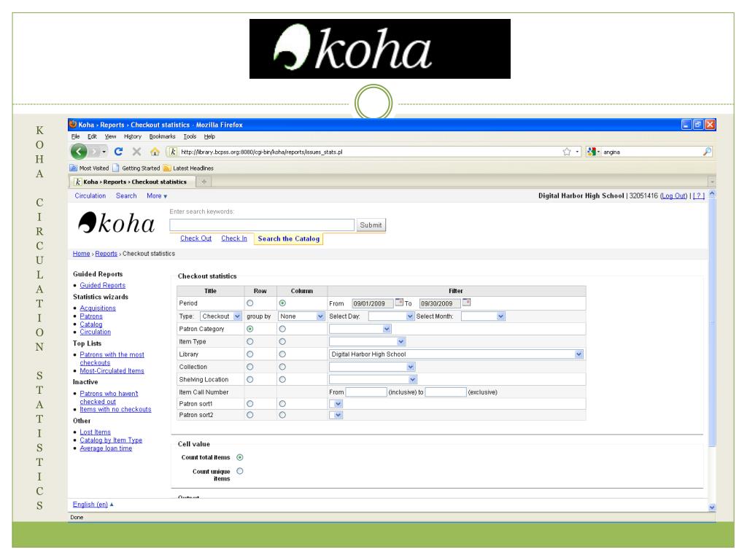Open the View menu
This screenshot has height=560, width=747.
[111, 136]
